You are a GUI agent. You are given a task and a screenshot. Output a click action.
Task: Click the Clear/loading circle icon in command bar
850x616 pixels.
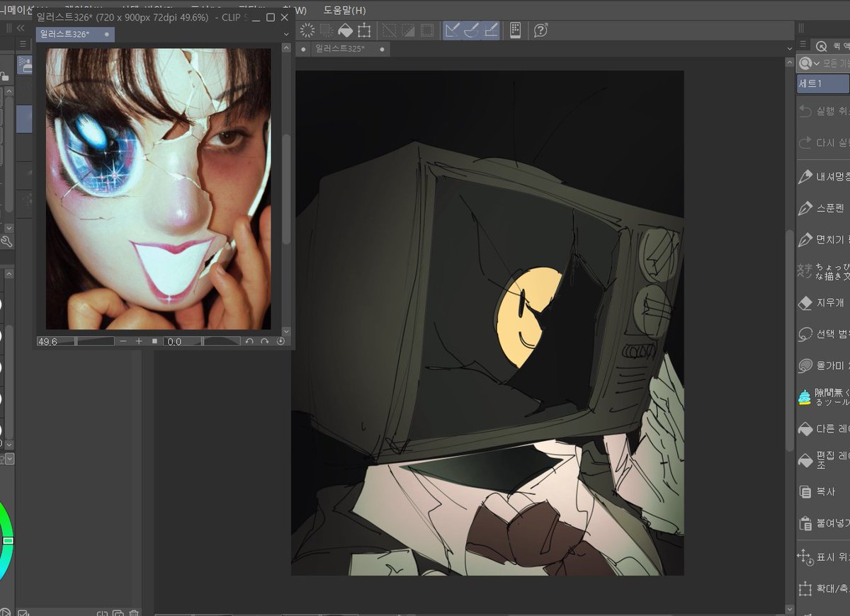(307, 30)
